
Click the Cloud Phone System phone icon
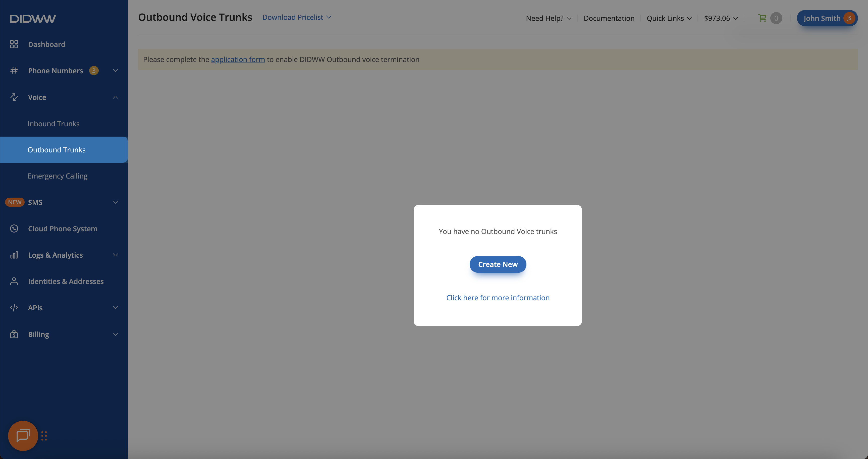click(14, 229)
